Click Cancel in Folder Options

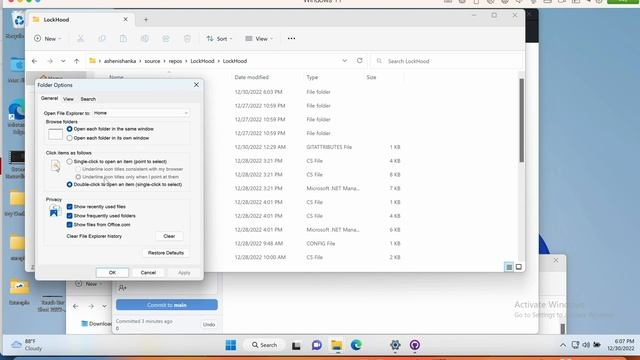(x=148, y=273)
